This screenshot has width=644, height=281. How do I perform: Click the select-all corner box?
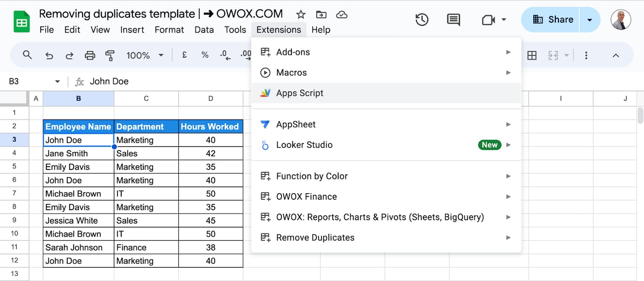(x=14, y=98)
